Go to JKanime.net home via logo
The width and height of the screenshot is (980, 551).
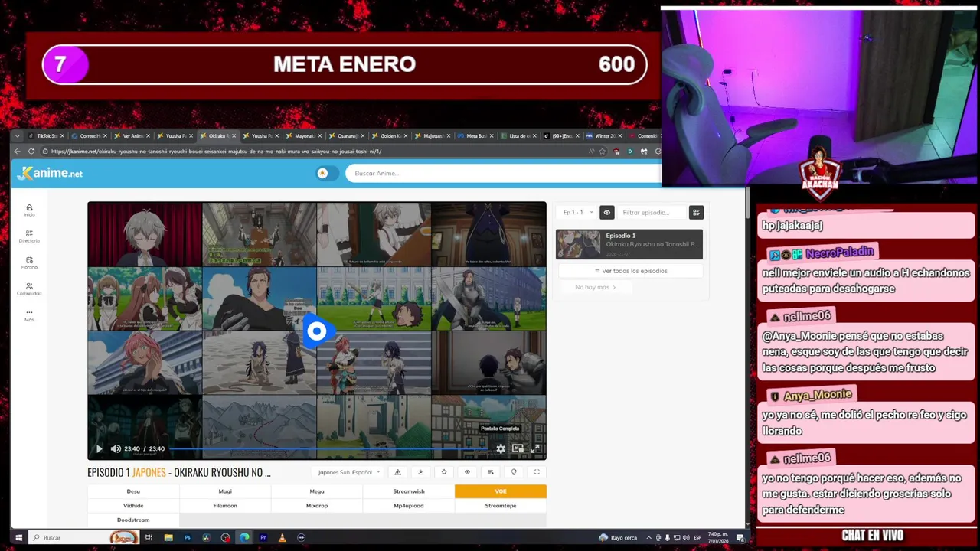tap(51, 174)
